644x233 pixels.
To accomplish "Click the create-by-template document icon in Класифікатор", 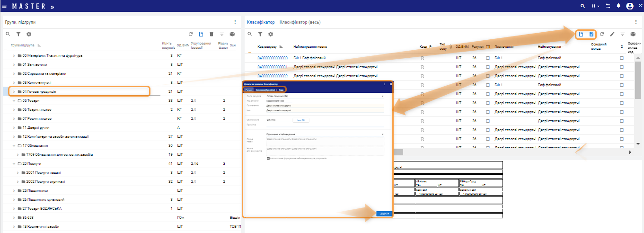I will pyautogui.click(x=591, y=34).
